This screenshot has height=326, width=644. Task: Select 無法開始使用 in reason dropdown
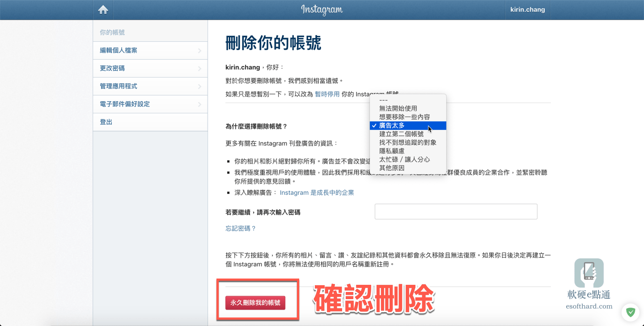pyautogui.click(x=408, y=108)
